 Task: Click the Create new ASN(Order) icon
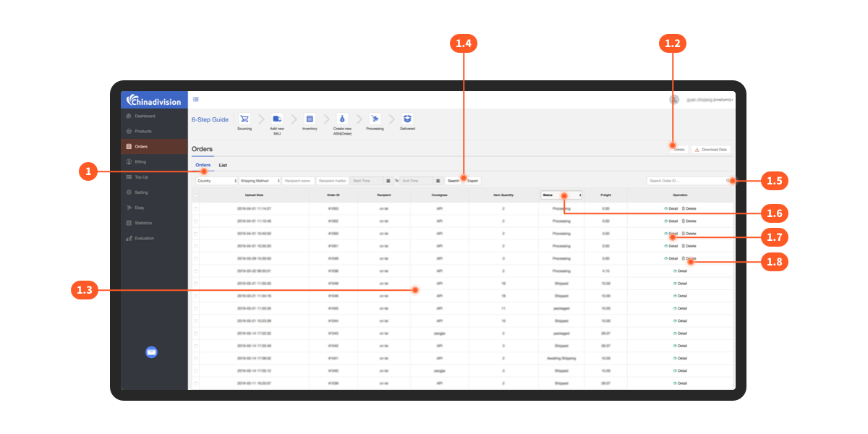click(x=342, y=119)
